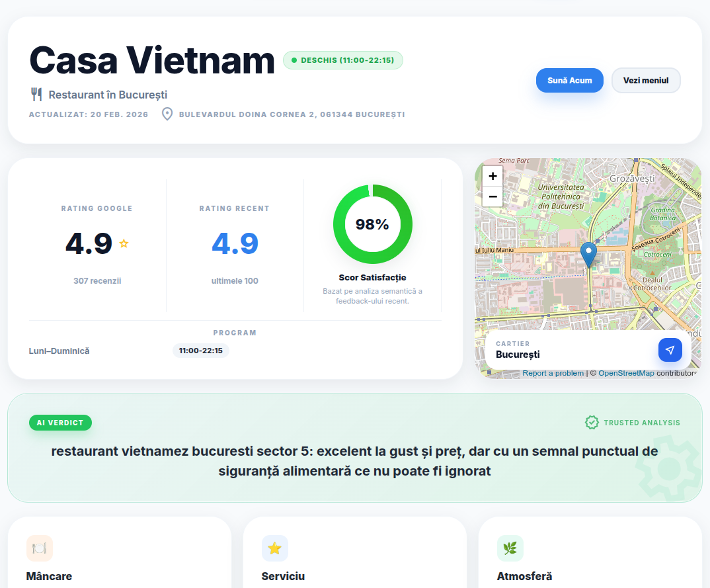710x588 pixels.
Task: Zoom in on the map
Action: click(x=493, y=176)
